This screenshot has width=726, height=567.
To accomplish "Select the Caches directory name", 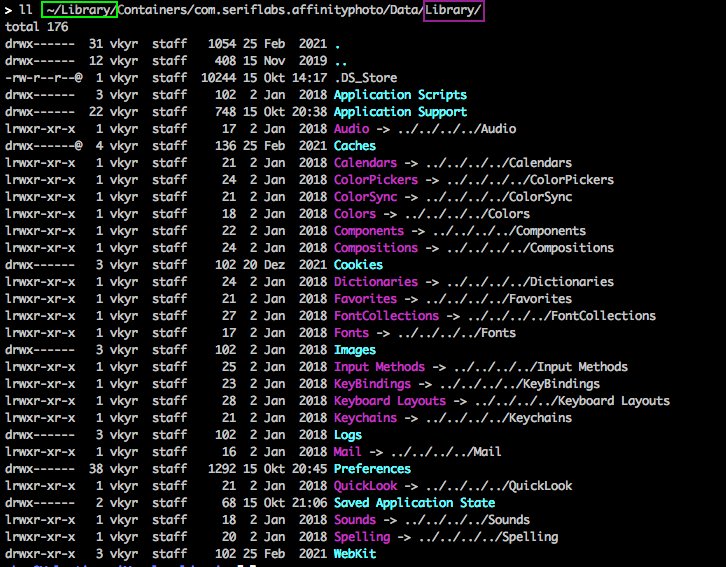I will point(354,146).
